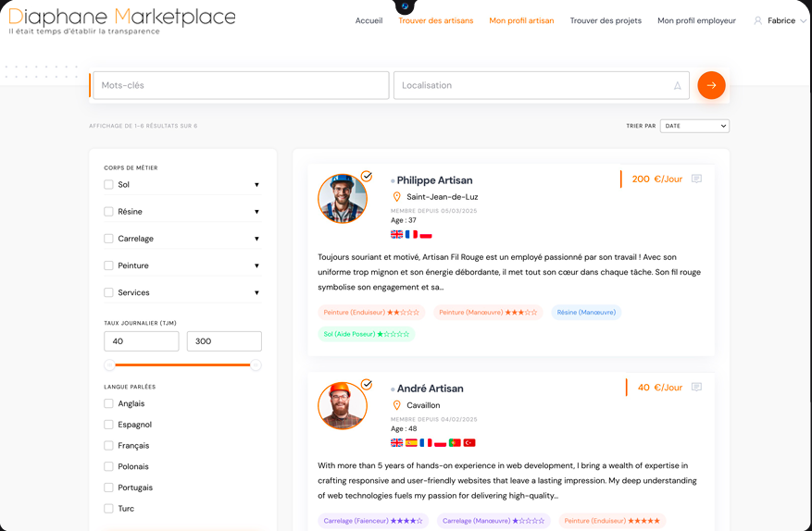The image size is (812, 531).
Task: Enable the Polonais language filter
Action: pos(108,466)
